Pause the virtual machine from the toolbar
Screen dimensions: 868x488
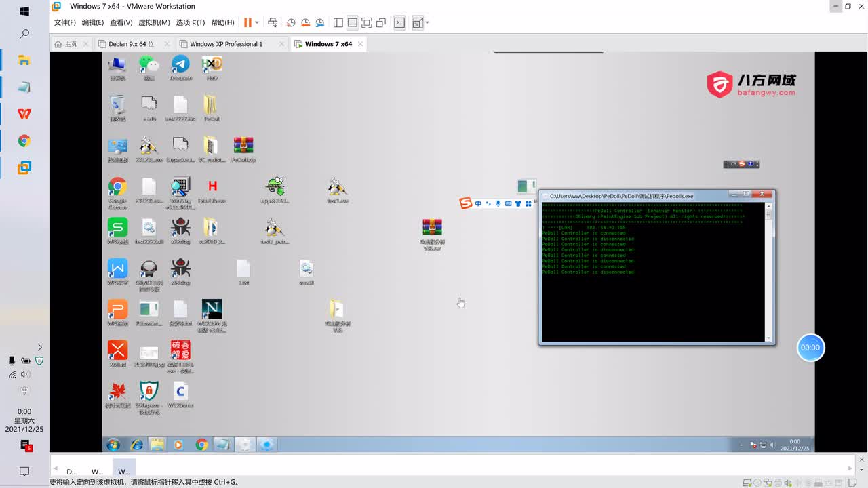click(x=248, y=22)
